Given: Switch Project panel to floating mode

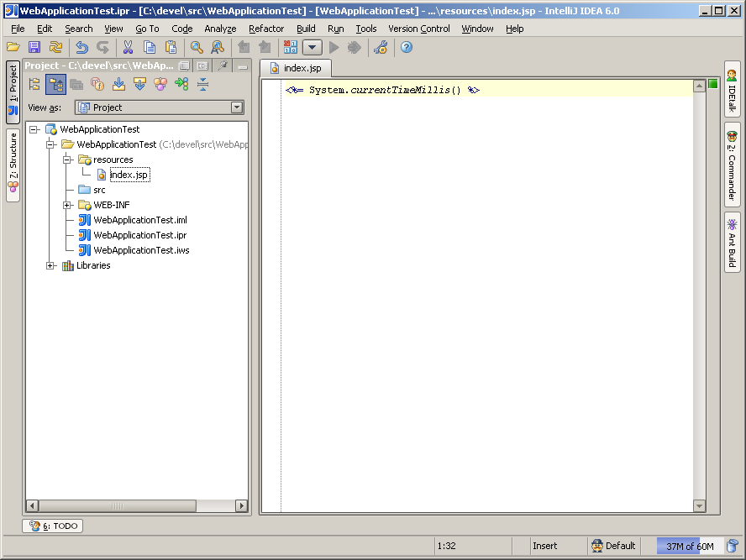Looking at the screenshot, I should [x=184, y=65].
